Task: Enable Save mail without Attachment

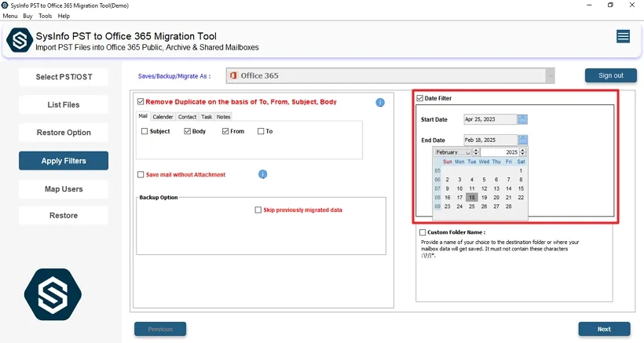Action: coord(141,175)
